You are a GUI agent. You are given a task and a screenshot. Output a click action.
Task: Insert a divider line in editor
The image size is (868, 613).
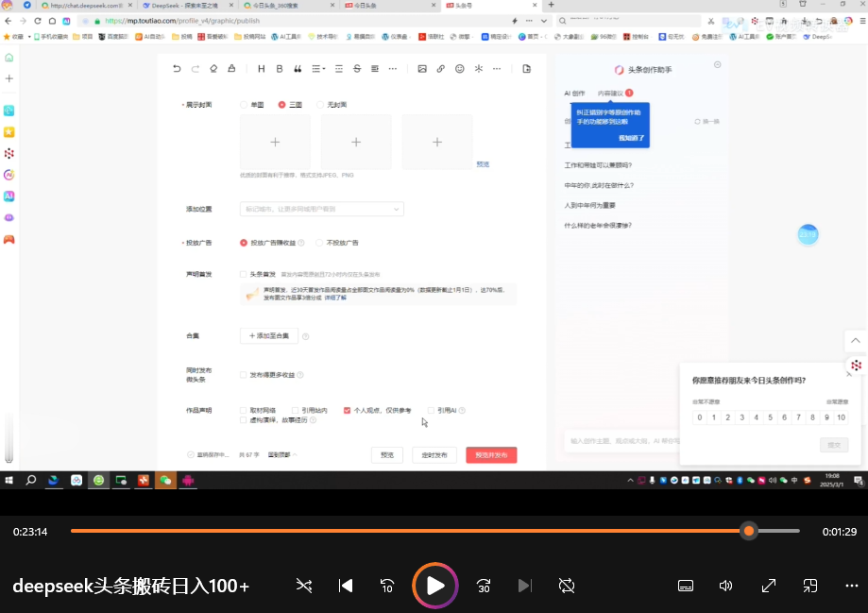pos(339,69)
